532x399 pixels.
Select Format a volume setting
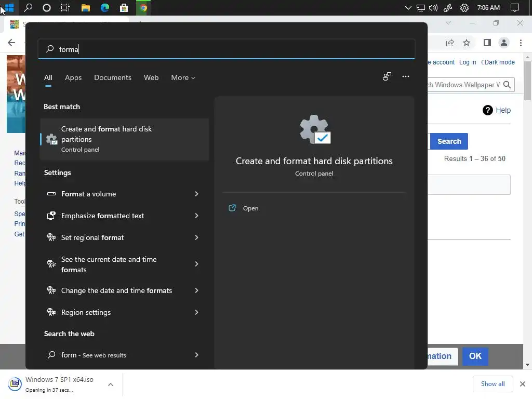[x=88, y=194]
